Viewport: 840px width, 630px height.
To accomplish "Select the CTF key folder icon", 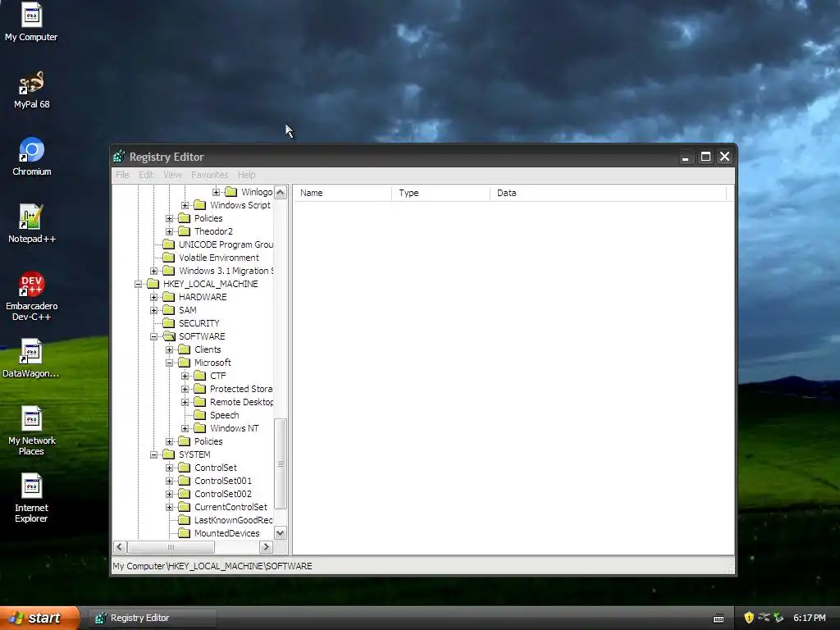I will click(x=200, y=376).
